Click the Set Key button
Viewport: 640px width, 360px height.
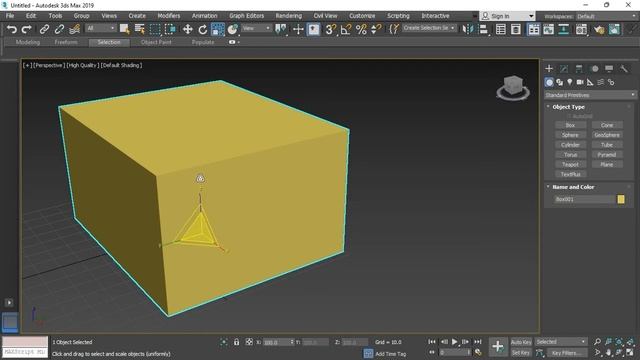click(521, 353)
